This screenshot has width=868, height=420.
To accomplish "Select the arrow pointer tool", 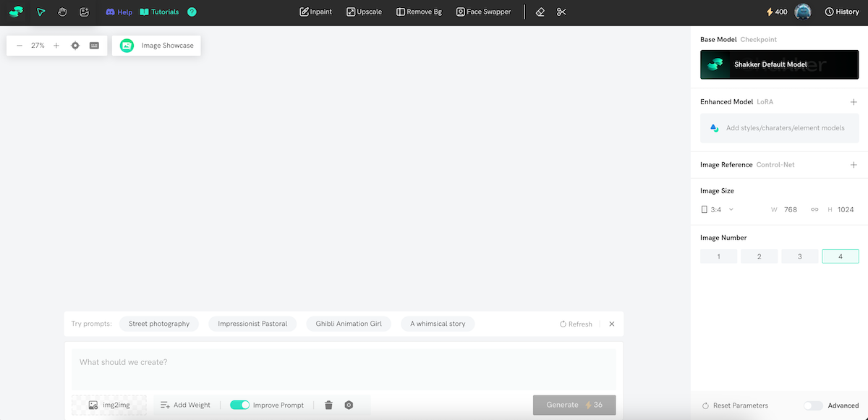I will click(x=41, y=12).
